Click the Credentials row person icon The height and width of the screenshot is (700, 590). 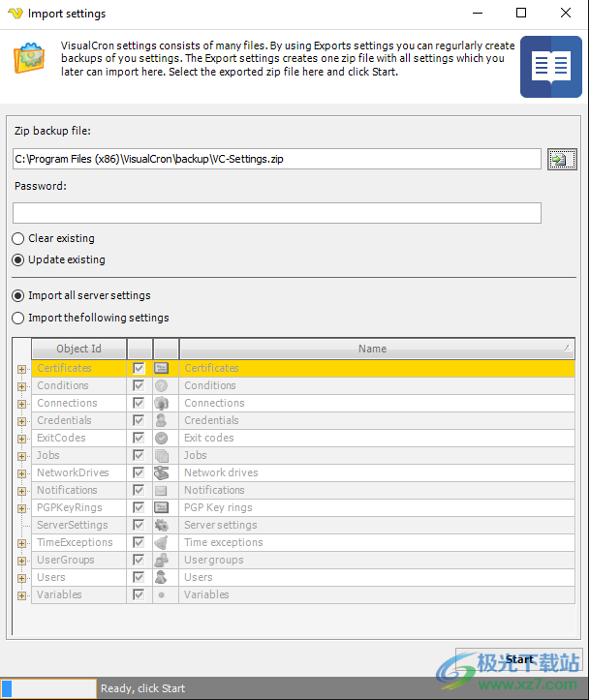coord(161,420)
